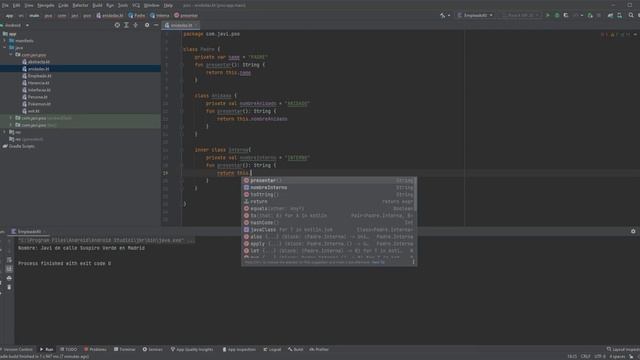Click the hammer Make Project icon
The image size is (640, 360).
point(443,16)
